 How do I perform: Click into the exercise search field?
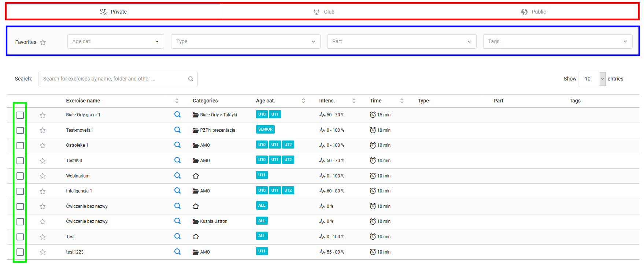[114, 79]
